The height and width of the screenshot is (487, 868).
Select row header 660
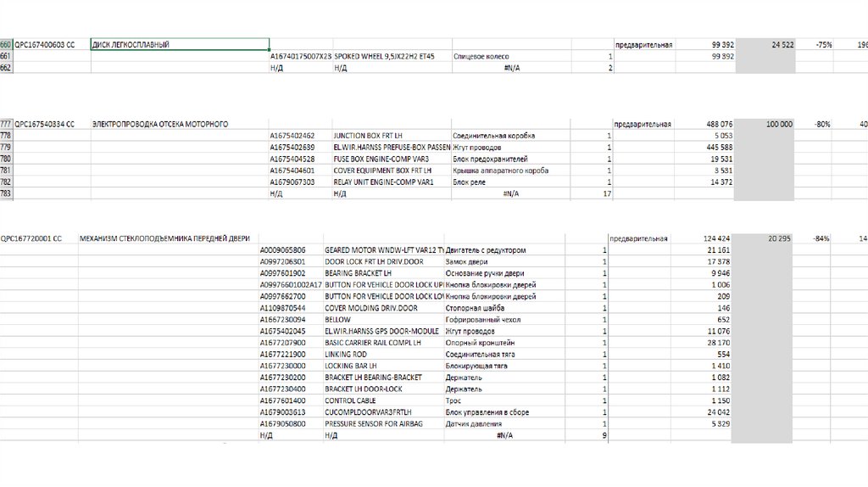tap(6, 44)
